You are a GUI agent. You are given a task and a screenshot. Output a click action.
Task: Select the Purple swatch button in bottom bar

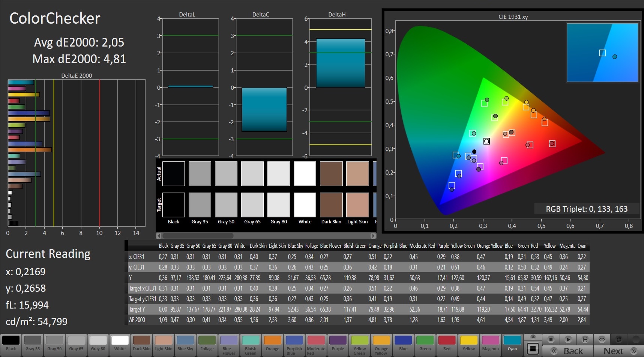pyautogui.click(x=338, y=344)
